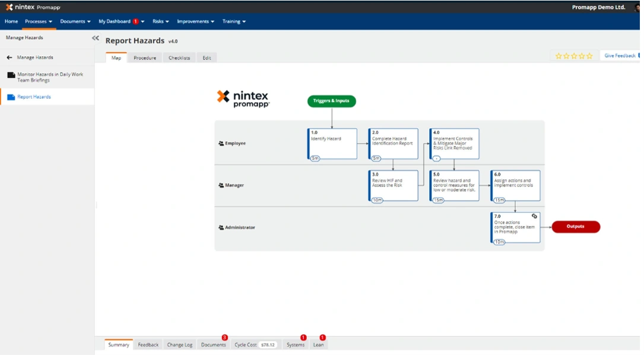Viewport: 644px width, 355px height.
Task: Click the Nintex Promapp logo in header
Action: click(33, 7)
